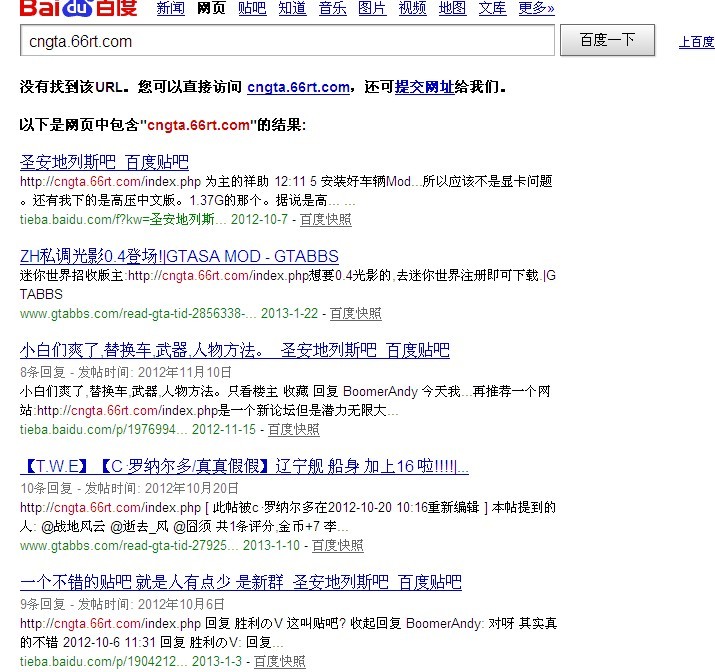Click the 提交网址 submit URL link
The image size is (715, 672).
pyautogui.click(x=424, y=87)
